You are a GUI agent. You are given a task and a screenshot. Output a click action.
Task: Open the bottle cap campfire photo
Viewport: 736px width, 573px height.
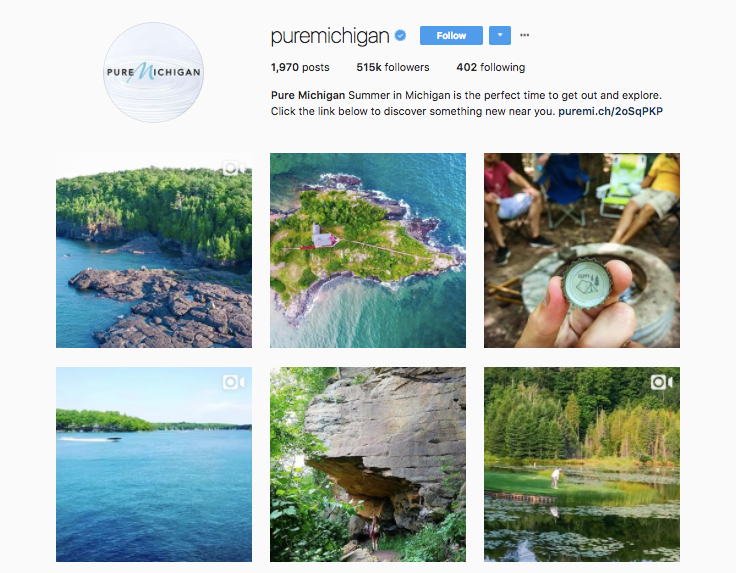[582, 251]
